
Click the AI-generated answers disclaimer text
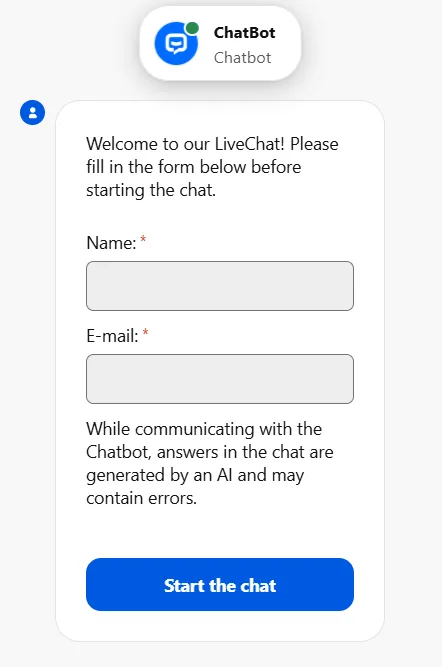click(210, 464)
